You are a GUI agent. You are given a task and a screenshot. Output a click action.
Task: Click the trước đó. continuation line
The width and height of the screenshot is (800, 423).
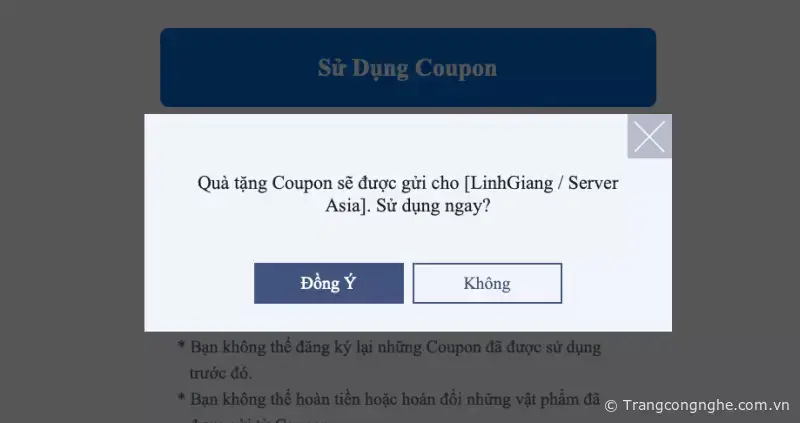click(x=220, y=373)
